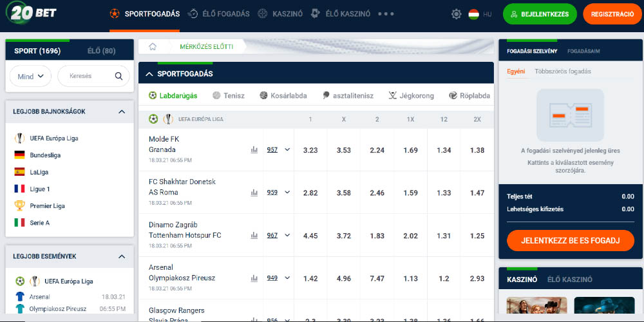The image size is (644, 322).
Task: Open Élő Kaszinó in the top navigation
Action: tap(340, 14)
